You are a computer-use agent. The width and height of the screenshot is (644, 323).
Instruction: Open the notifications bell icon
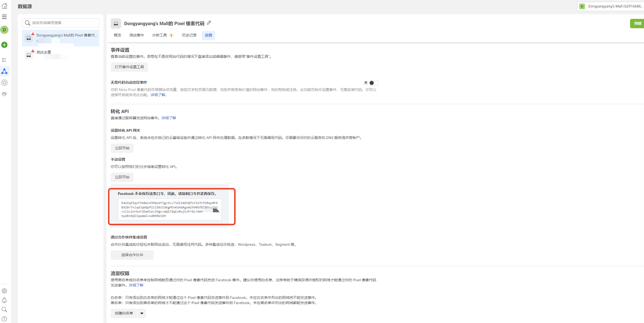point(4,300)
